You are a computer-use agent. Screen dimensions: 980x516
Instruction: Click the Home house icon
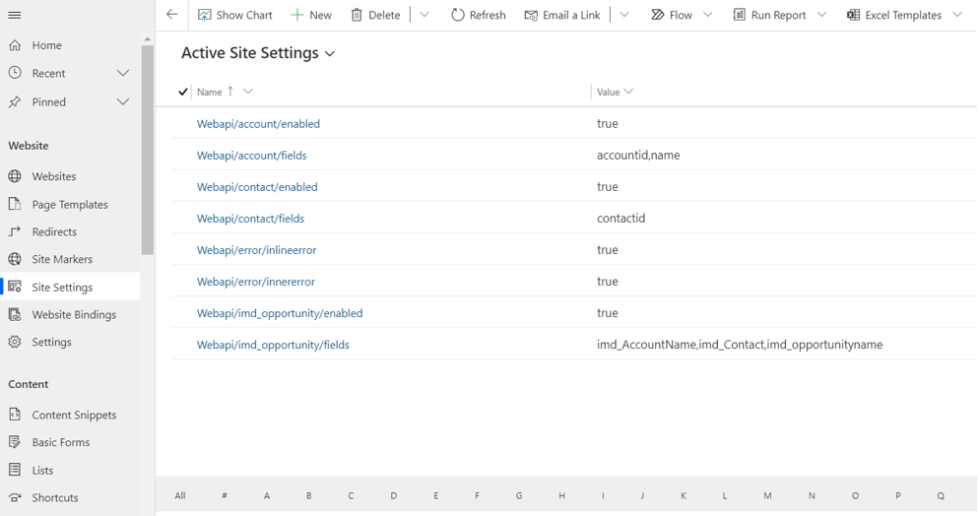coord(15,45)
